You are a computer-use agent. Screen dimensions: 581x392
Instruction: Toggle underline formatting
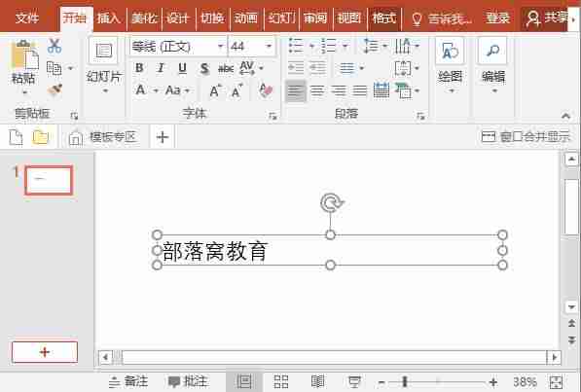coord(182,68)
